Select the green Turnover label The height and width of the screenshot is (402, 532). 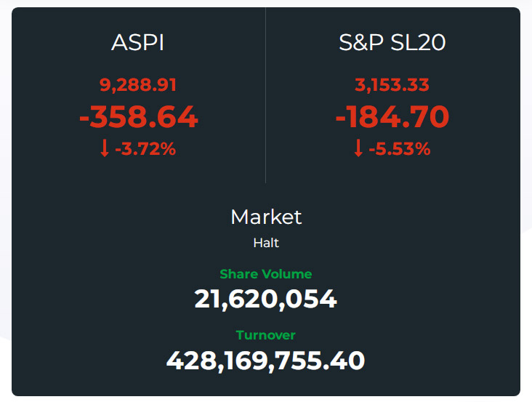click(265, 335)
